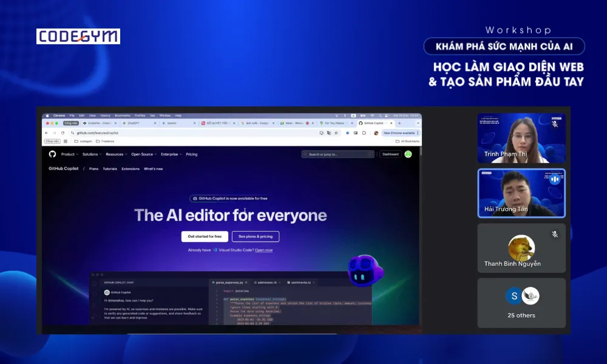Click the macOS Spotlight search icon
Screen dimensions: 607x364
pos(380,115)
